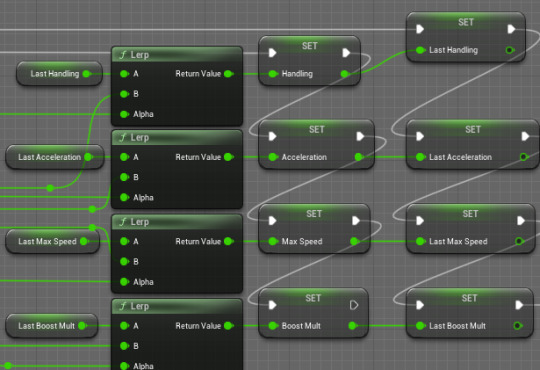Click the A pin on the Max Speed Lerp
540x370 pixels.
click(124, 241)
